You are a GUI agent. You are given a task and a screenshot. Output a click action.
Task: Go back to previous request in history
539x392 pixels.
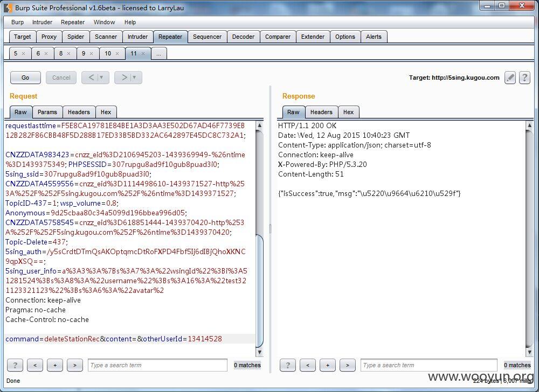pos(91,78)
